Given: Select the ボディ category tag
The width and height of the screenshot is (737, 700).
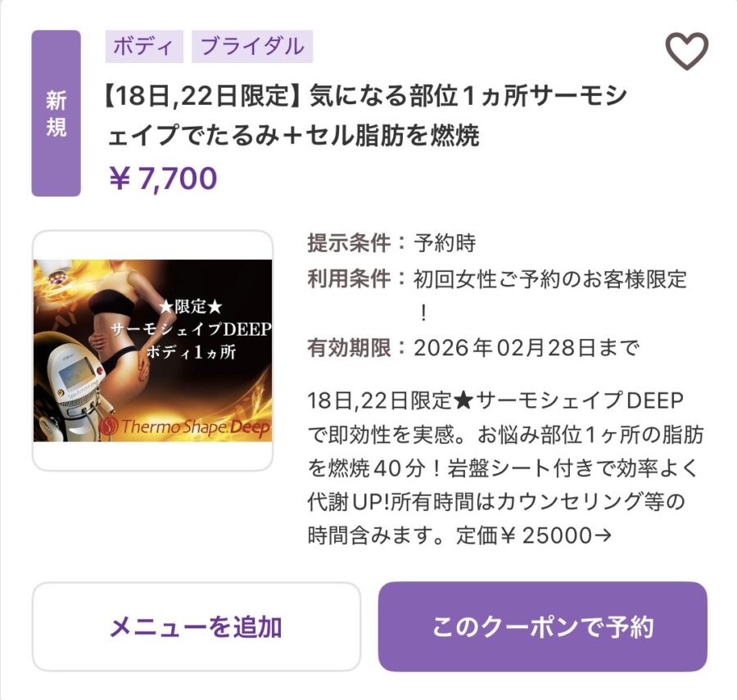Looking at the screenshot, I should pyautogui.click(x=144, y=47).
